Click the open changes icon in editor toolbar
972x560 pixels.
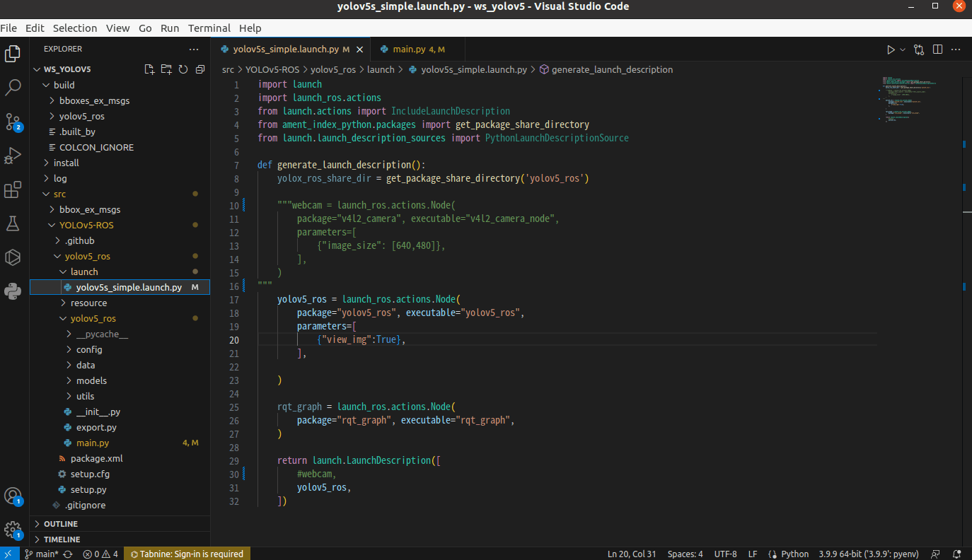click(x=919, y=49)
